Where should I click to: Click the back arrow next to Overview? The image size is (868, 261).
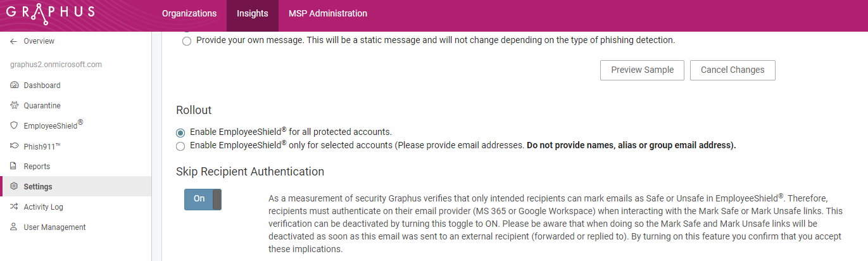pyautogui.click(x=14, y=41)
